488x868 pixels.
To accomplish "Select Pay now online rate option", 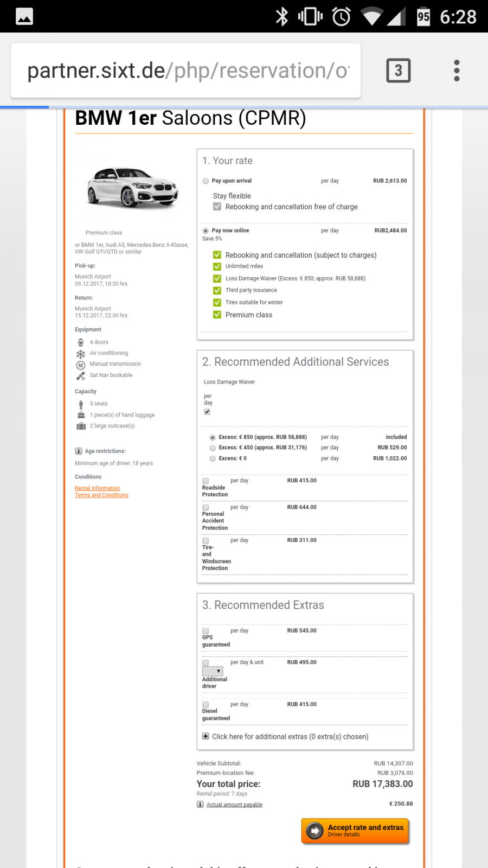I will tap(206, 231).
